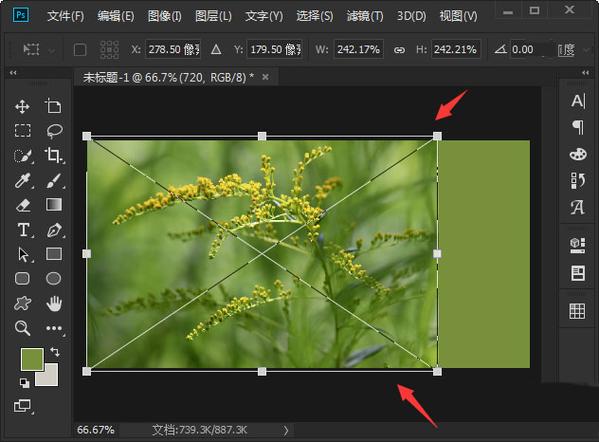
Task: Choose the Crop tool
Action: (x=53, y=155)
